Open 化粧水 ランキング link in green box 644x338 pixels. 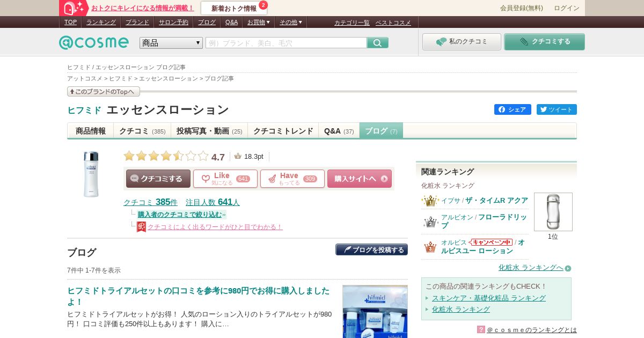pos(461,309)
